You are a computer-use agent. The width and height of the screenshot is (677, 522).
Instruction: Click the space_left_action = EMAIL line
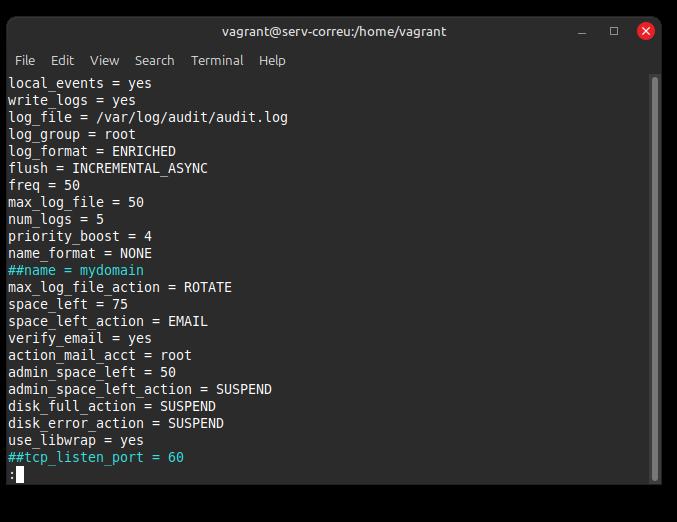tap(108, 321)
